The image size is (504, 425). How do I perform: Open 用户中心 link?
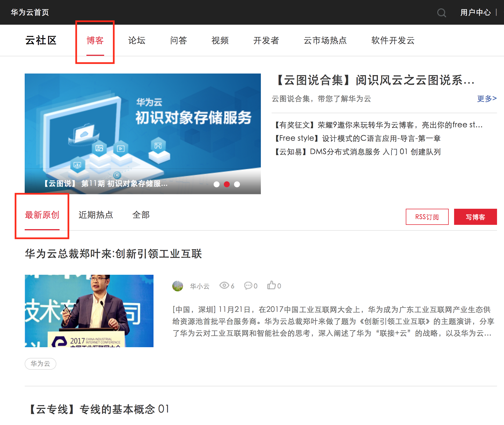[476, 12]
